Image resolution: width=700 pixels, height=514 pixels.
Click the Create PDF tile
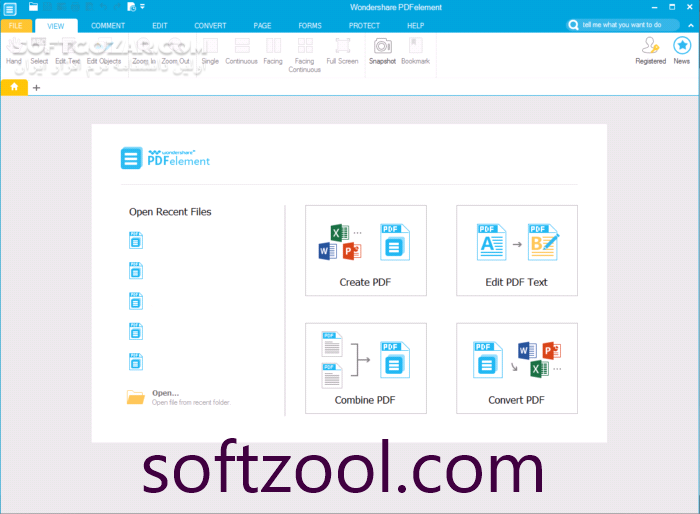click(x=366, y=251)
